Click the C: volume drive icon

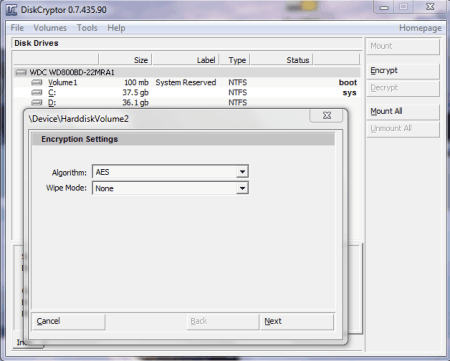click(x=37, y=92)
